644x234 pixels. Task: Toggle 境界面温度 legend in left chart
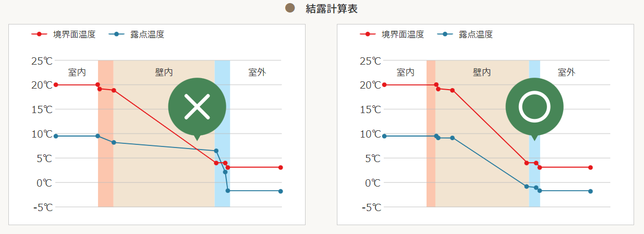tap(63, 34)
